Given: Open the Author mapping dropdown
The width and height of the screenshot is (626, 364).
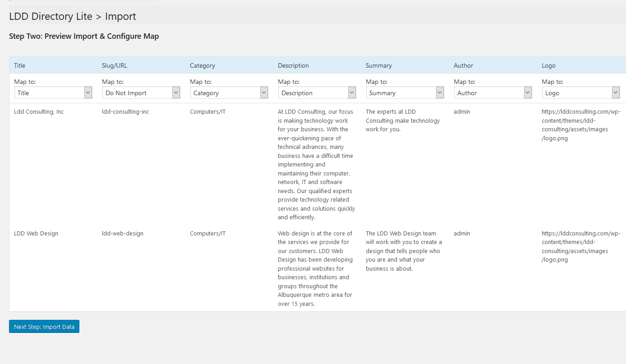Looking at the screenshot, I should [493, 92].
